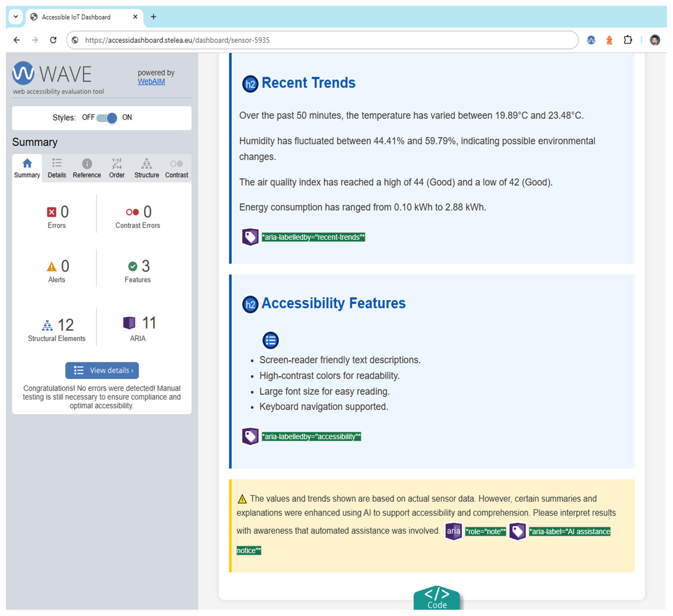Click the air quality index sentence
The width and height of the screenshot is (673, 616).
coord(396,183)
